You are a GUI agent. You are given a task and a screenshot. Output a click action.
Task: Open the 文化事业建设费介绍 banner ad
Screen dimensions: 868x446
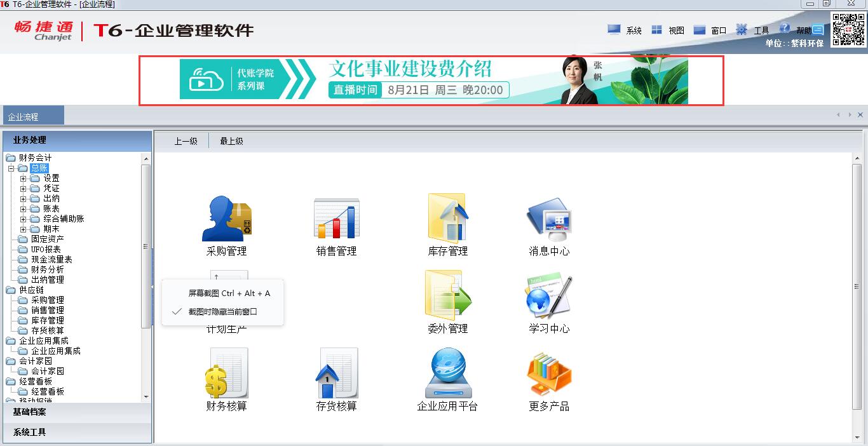(431, 80)
